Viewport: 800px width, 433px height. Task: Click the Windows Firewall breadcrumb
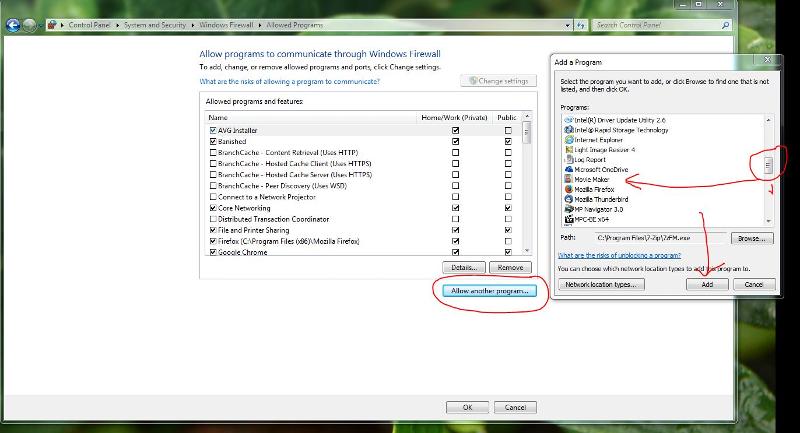pyautogui.click(x=226, y=24)
